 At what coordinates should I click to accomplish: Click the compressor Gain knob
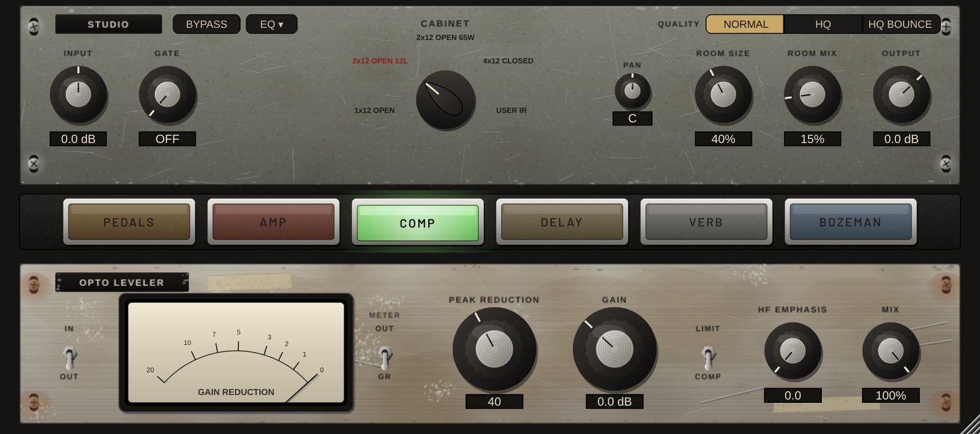[x=614, y=350]
